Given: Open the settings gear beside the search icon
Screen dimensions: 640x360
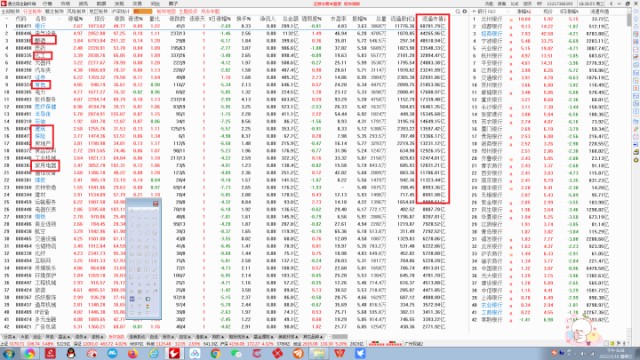Looking at the screenshot, I should 464,11.
